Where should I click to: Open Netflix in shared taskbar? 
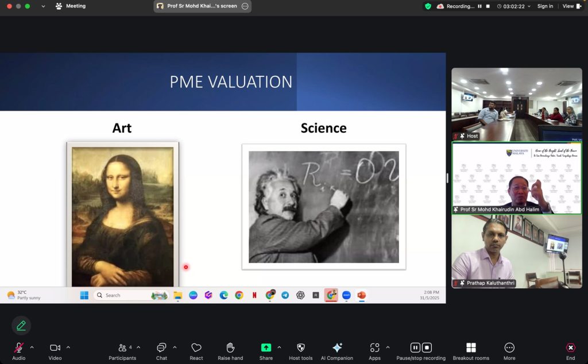click(x=254, y=296)
